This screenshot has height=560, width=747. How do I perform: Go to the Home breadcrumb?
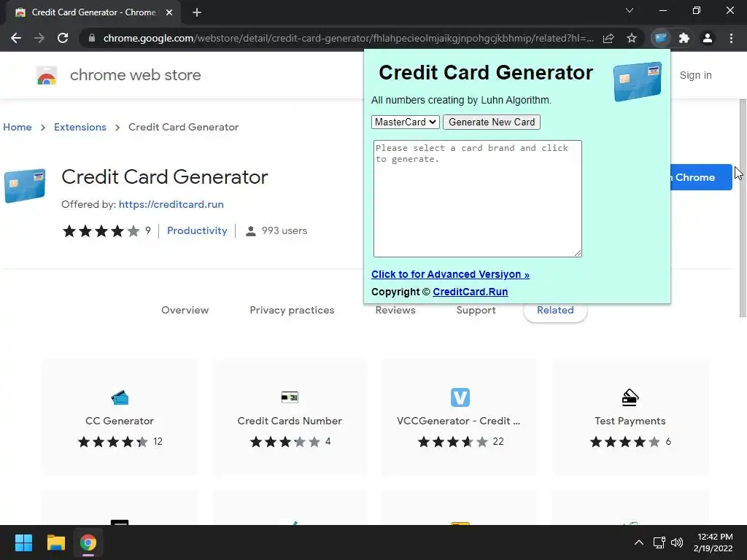18,127
